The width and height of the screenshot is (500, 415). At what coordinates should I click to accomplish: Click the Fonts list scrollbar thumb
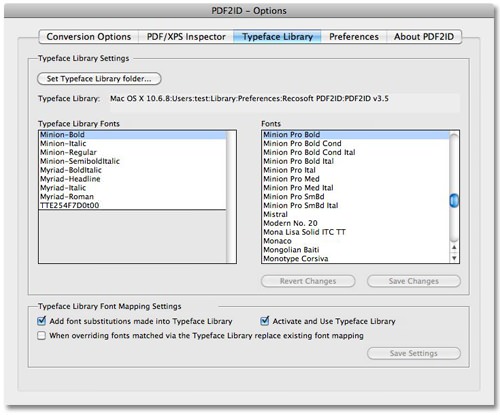pos(454,201)
